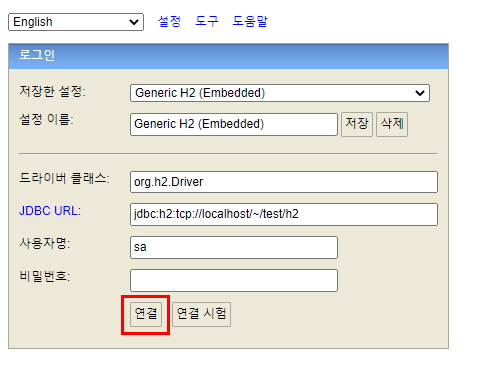Click the JDBC URL text field

click(x=284, y=214)
